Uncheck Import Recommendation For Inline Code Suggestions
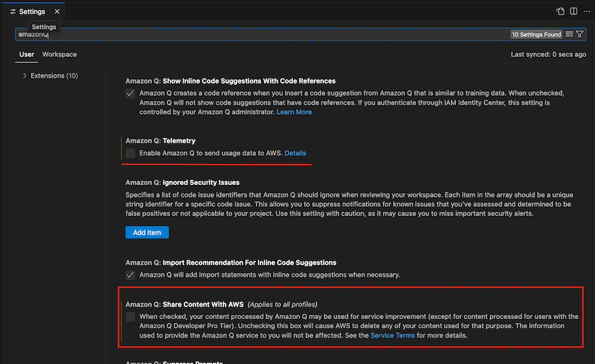Screen dimensions: 595x364 [x=131, y=275]
